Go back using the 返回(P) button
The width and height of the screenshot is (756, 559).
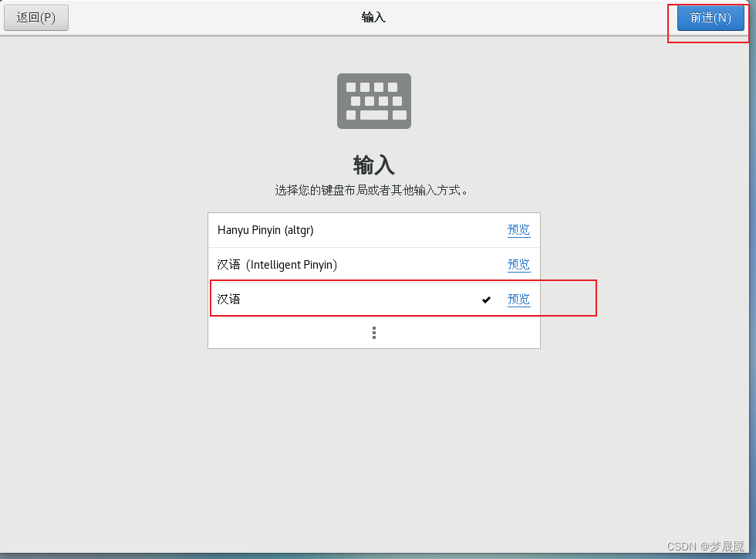pos(36,18)
